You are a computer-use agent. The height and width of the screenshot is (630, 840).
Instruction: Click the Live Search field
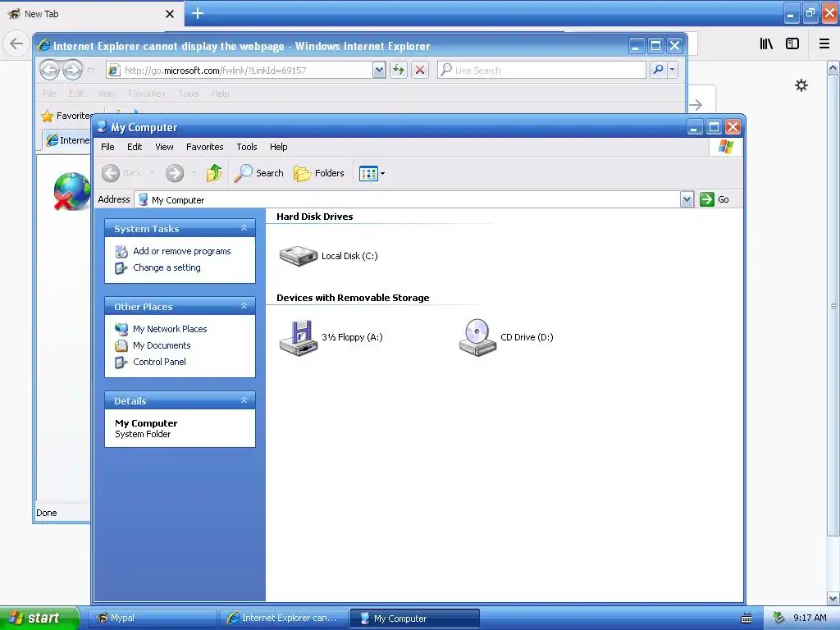coord(541,70)
